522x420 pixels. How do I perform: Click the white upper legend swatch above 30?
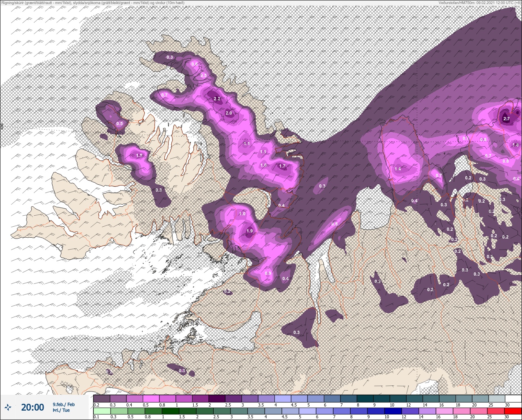tap(513, 398)
